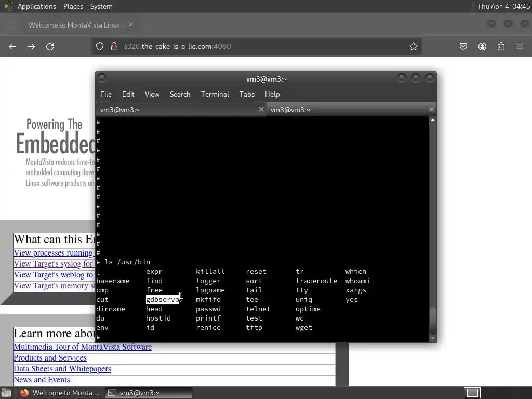The height and width of the screenshot is (399, 532).
Task: Click the terminal vertical scrollbar thumb
Action: click(433, 321)
